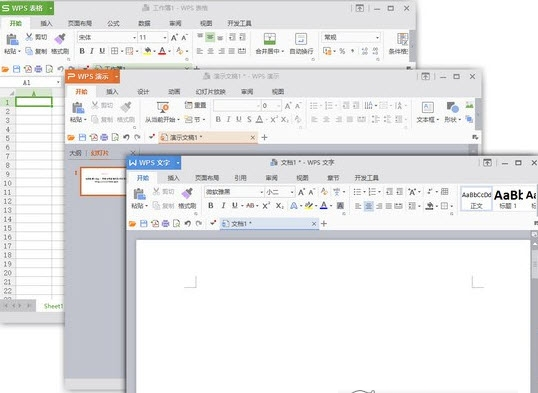Click Format Painter brush in WPS Writer

pyautogui.click(x=187, y=194)
